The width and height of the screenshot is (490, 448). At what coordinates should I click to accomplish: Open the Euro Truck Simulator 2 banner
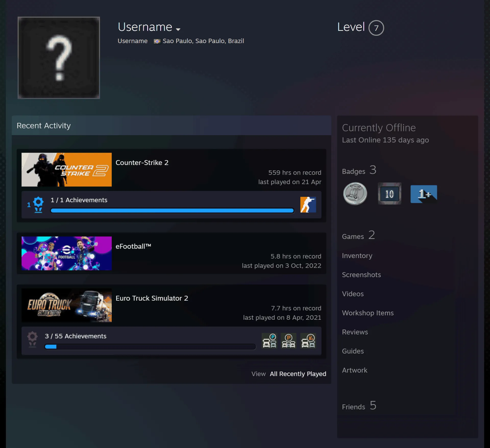(x=67, y=305)
